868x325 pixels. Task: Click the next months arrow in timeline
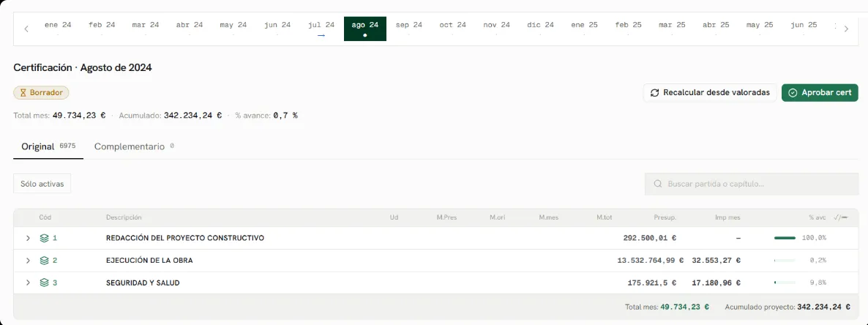tap(846, 29)
